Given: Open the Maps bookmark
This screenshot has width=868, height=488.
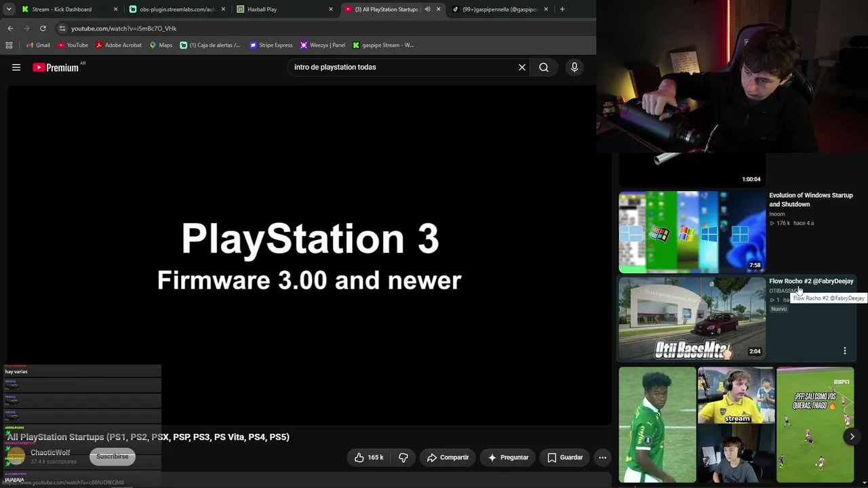Looking at the screenshot, I should 161,45.
